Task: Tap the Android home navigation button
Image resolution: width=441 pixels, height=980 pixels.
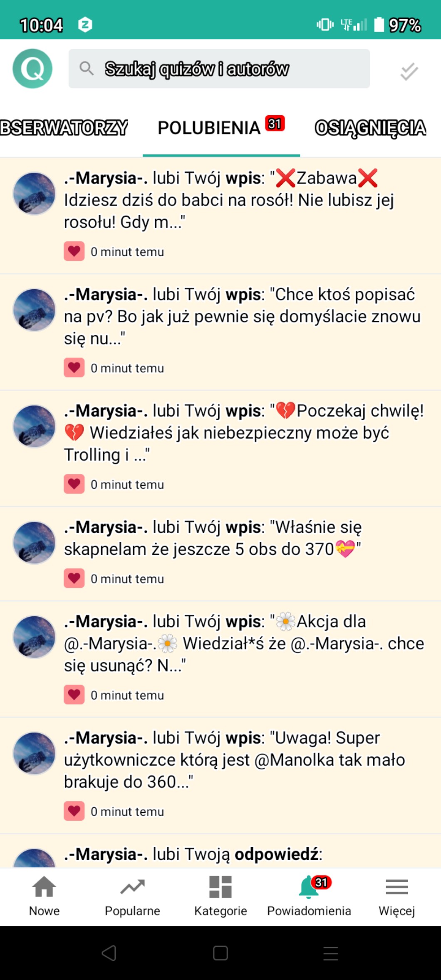Action: (220, 953)
